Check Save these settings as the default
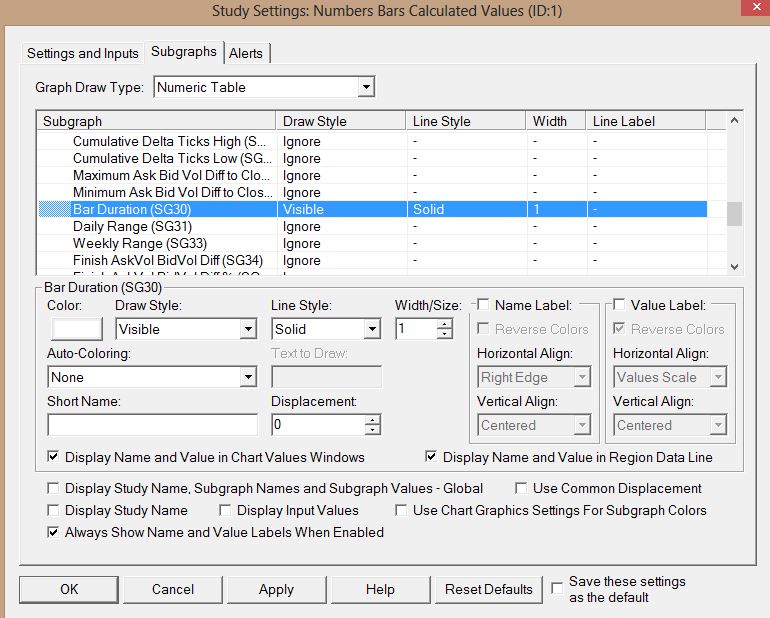 [x=557, y=589]
